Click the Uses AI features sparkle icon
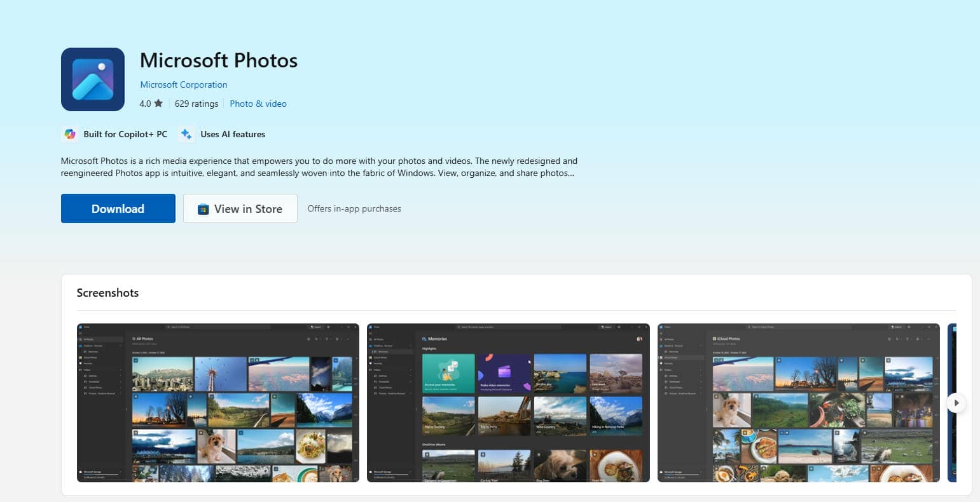 pos(186,134)
